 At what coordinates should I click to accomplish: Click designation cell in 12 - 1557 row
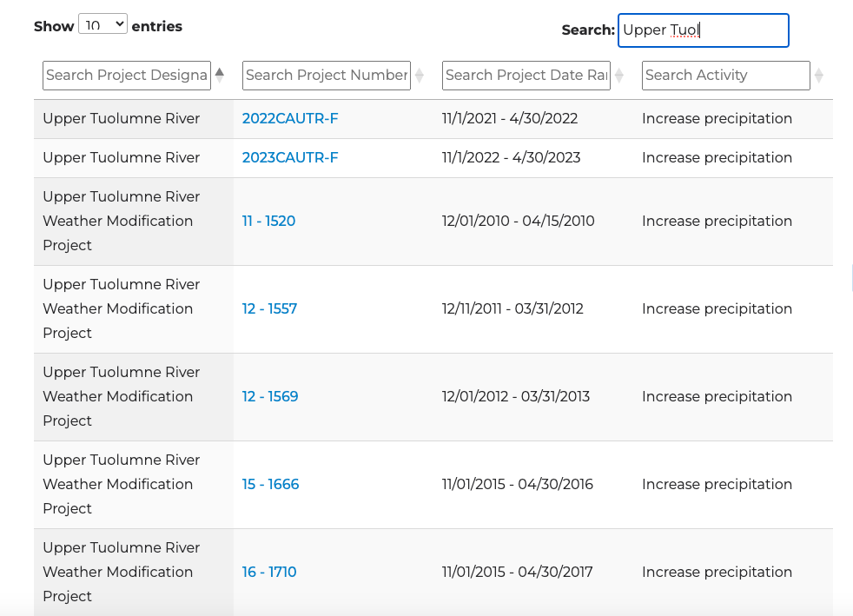(x=134, y=308)
